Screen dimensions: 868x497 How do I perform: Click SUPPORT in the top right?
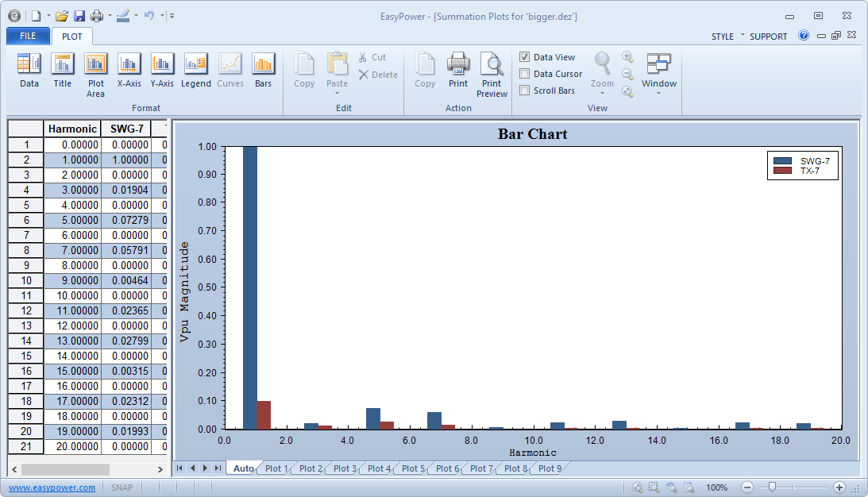click(x=768, y=37)
